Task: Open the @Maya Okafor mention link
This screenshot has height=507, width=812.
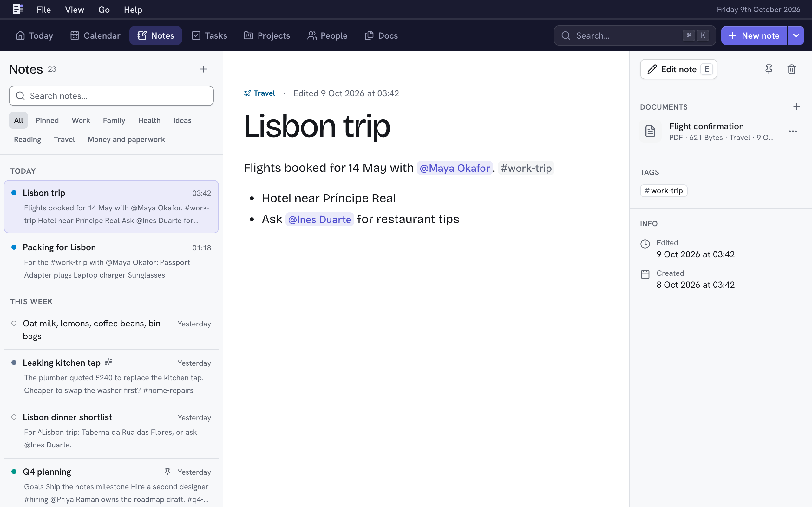Action: click(455, 168)
